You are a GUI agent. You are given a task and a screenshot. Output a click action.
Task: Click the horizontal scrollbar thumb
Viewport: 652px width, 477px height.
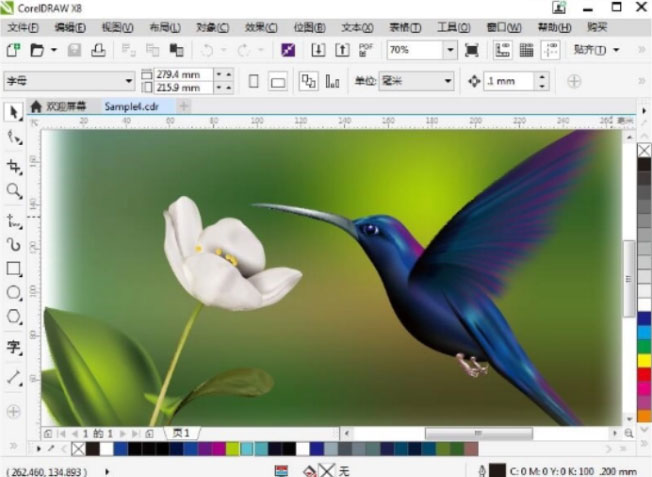click(x=478, y=433)
